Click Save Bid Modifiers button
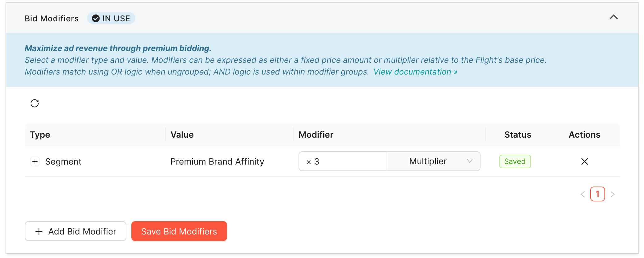644x258 pixels. (179, 231)
